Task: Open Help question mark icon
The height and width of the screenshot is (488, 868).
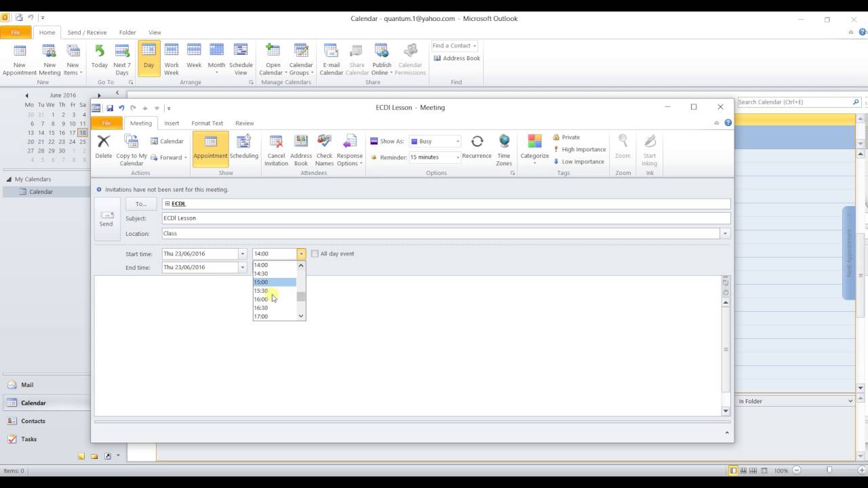Action: [728, 123]
